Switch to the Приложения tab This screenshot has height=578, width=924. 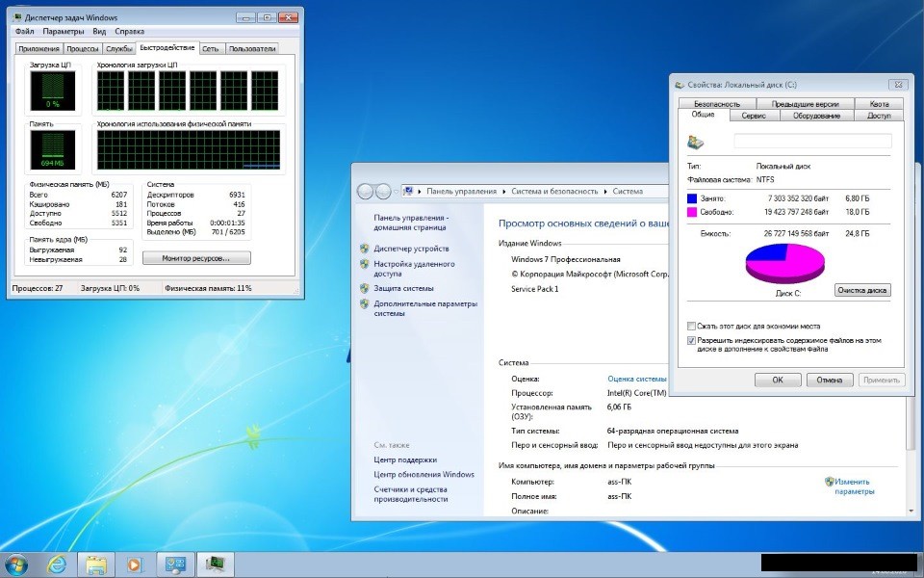tap(38, 49)
